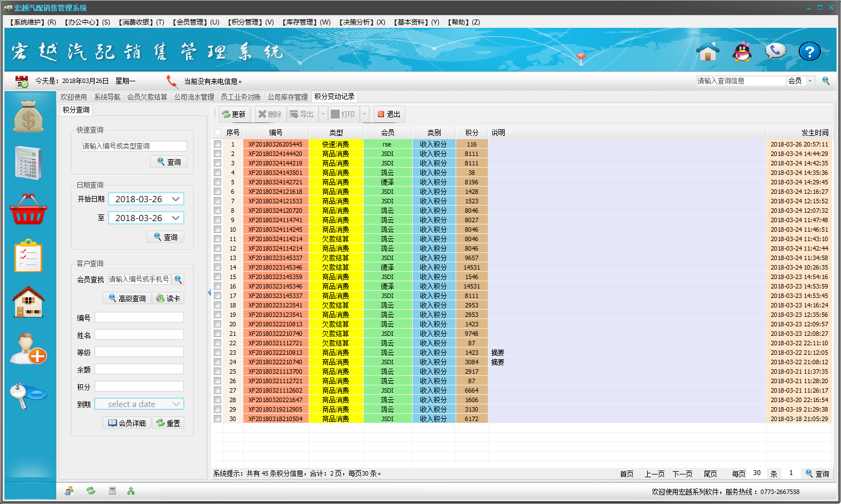Image resolution: width=841 pixels, height=504 pixels.
Task: Open the QQ penguin contact icon
Action: pyautogui.click(x=742, y=52)
